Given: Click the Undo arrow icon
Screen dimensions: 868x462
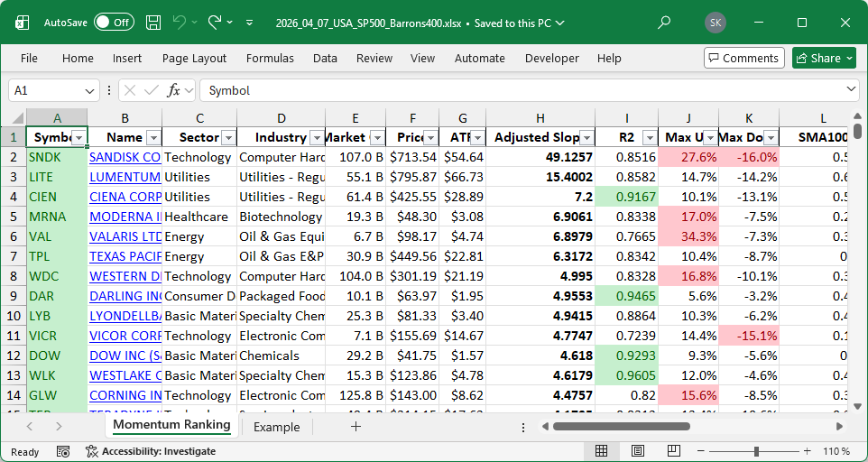Looking at the screenshot, I should [x=180, y=22].
